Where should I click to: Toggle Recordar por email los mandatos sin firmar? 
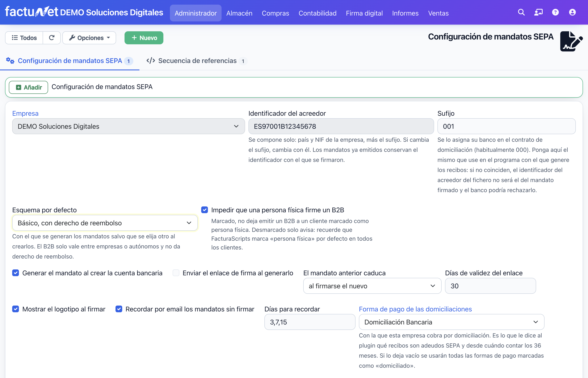pyautogui.click(x=119, y=309)
